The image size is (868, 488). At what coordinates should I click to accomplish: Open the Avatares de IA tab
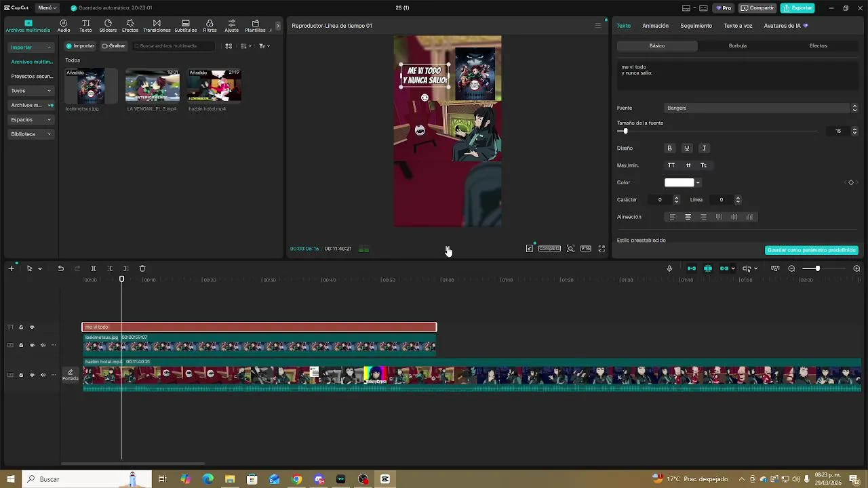click(x=785, y=26)
